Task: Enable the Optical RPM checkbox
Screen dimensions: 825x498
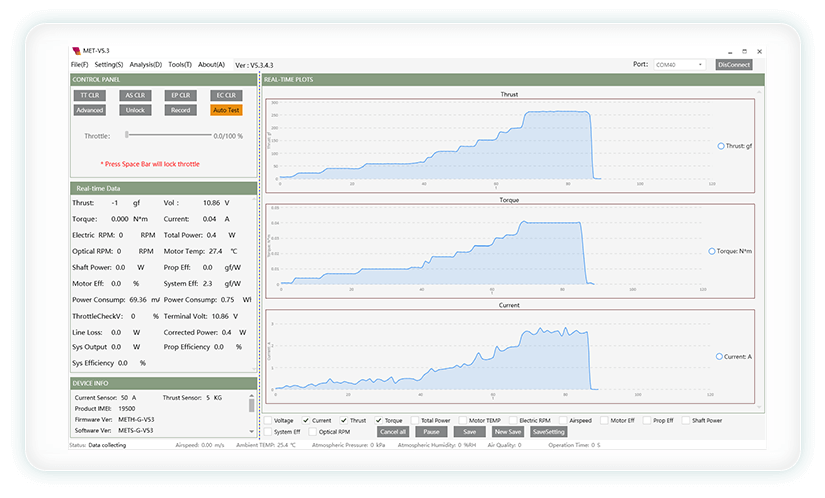Action: coord(313,432)
